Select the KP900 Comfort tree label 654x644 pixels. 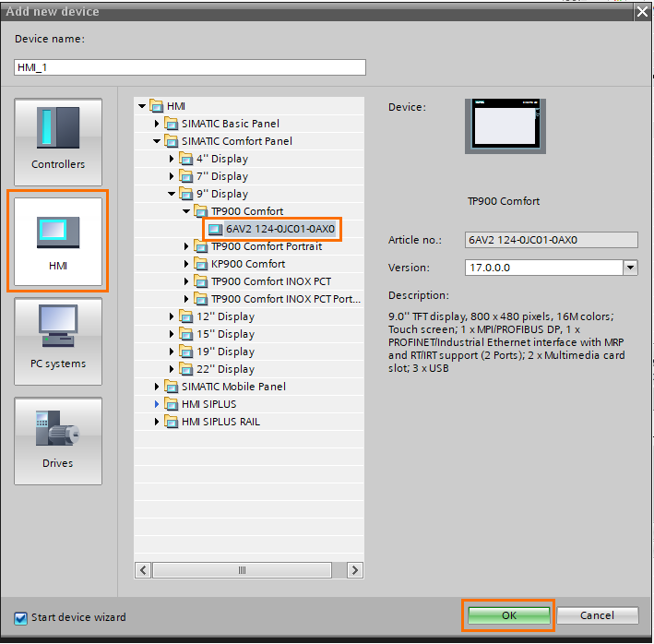click(x=248, y=264)
